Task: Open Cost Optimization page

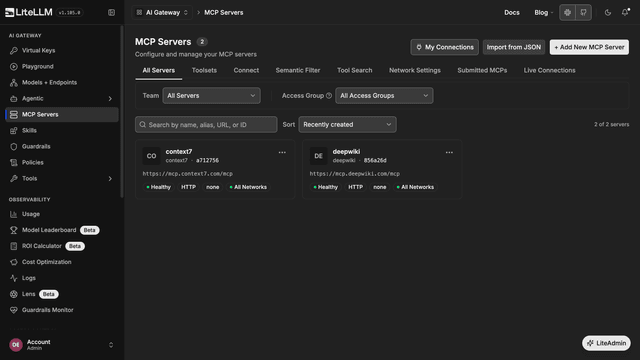Action: coord(62,262)
